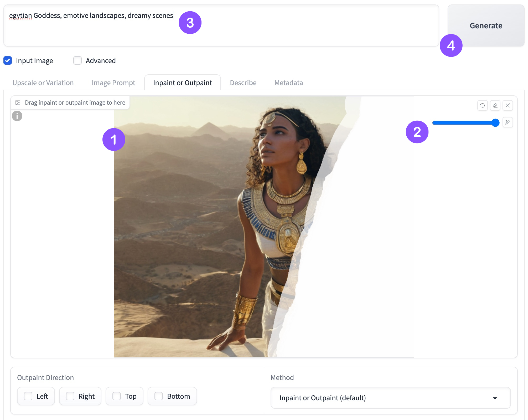Click the brush size pen icon
The width and height of the screenshot is (528, 420).
coord(508,122)
